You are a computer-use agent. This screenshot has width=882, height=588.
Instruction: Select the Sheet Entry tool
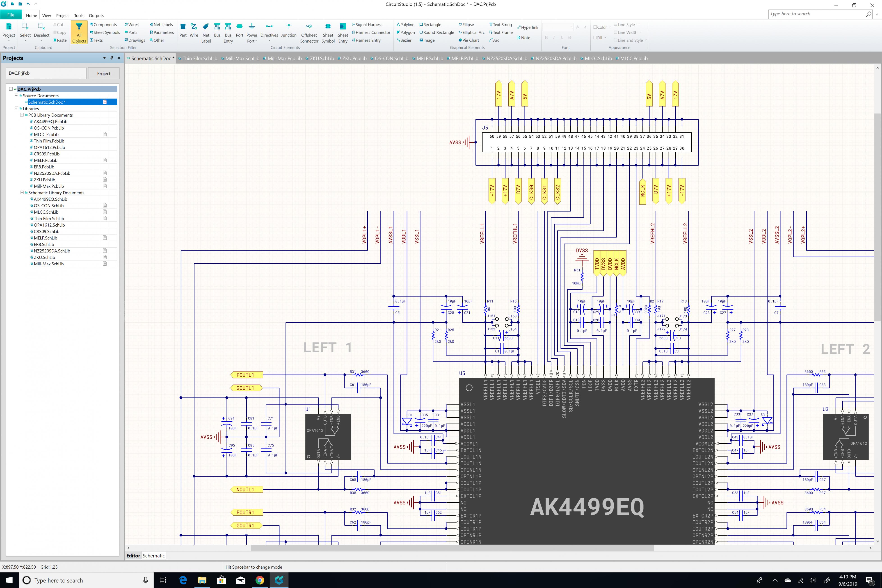(343, 33)
